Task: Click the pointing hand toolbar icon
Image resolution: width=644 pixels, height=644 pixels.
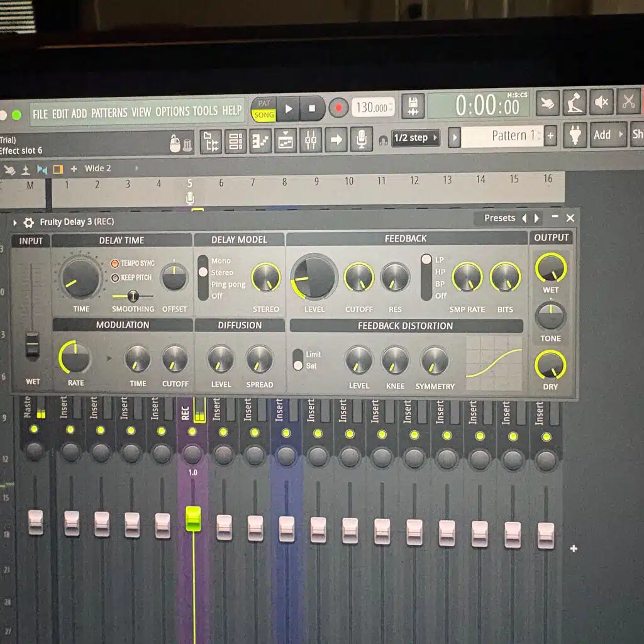Action: click(548, 104)
